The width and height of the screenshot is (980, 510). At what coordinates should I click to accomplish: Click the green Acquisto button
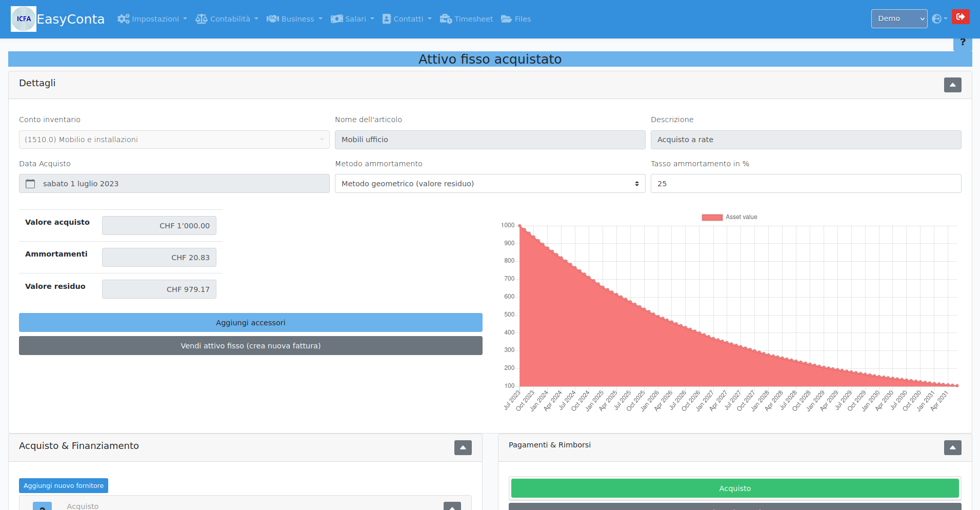[735, 488]
